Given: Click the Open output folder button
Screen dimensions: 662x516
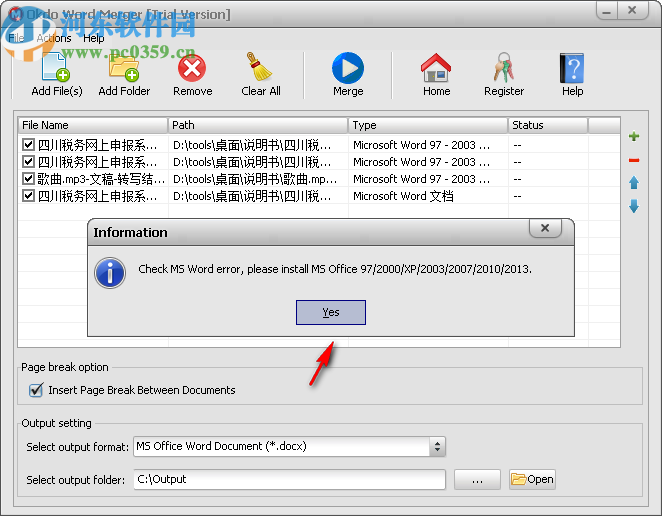Looking at the screenshot, I should click(x=532, y=480).
